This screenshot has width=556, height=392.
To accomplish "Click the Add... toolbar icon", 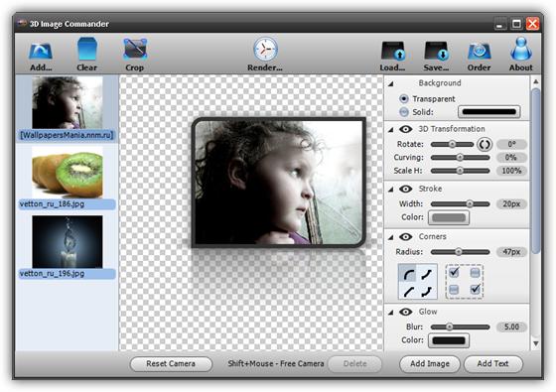I will (41, 51).
